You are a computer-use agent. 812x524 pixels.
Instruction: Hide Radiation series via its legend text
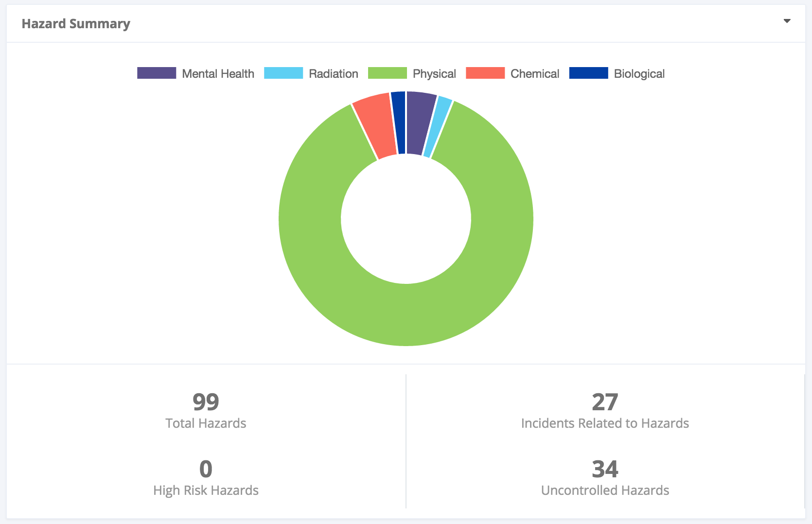[x=333, y=74]
